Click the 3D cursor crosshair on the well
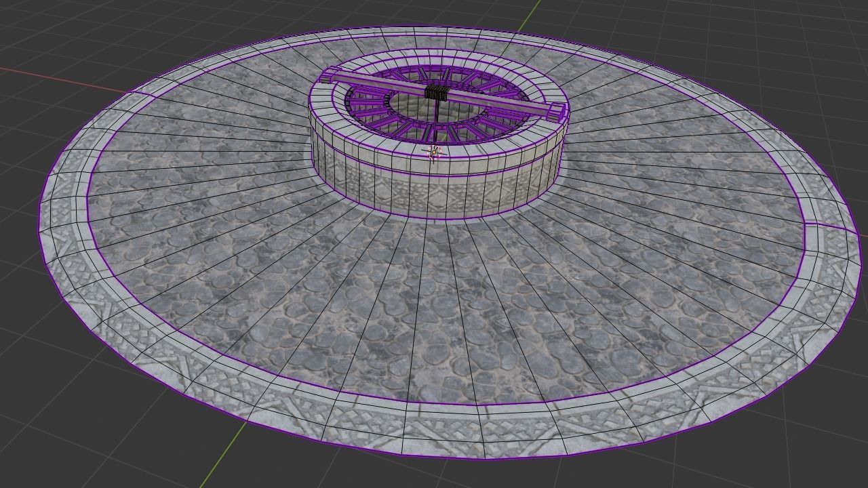The width and height of the screenshot is (868, 488). click(434, 152)
